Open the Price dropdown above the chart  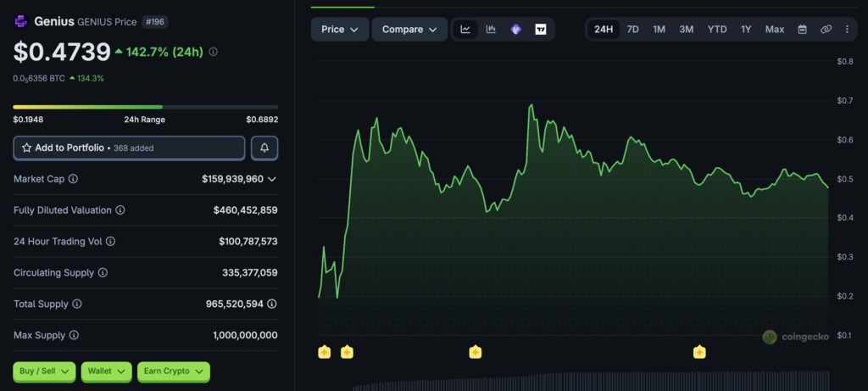pyautogui.click(x=340, y=29)
